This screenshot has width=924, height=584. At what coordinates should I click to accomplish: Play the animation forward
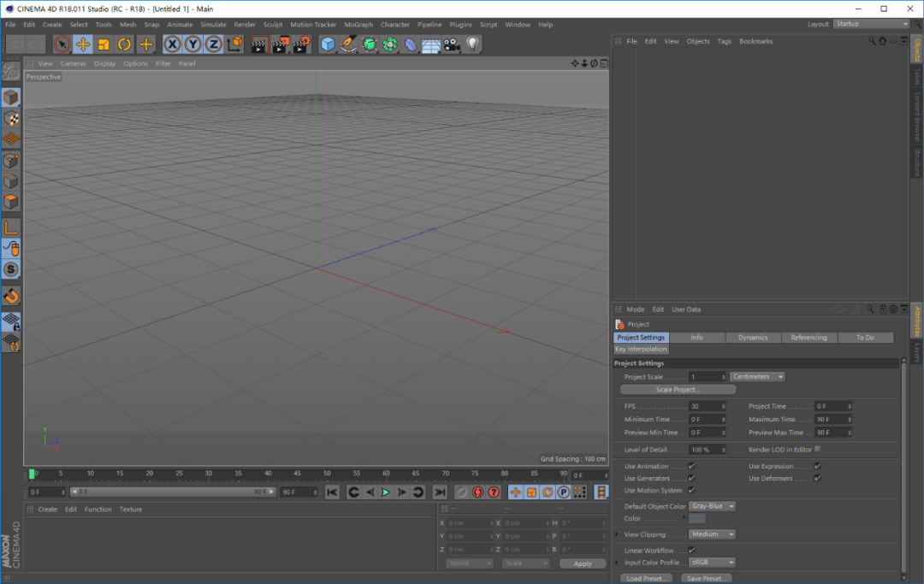click(x=385, y=493)
